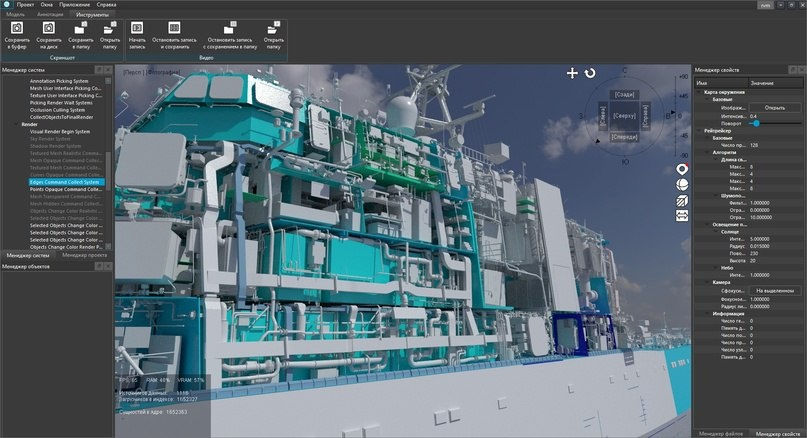Click Остановить запись и сохранить icon
This screenshot has width=807, height=438.
[x=174, y=28]
